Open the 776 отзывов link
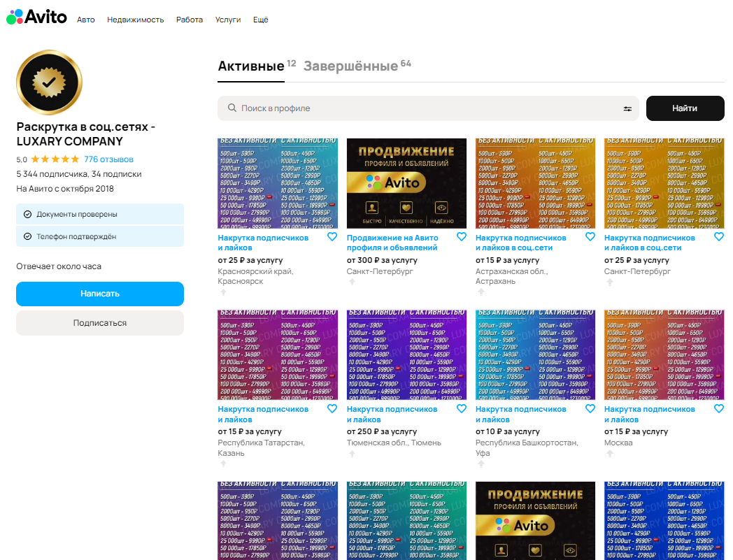Viewport: 733px width, 560px height. point(109,159)
